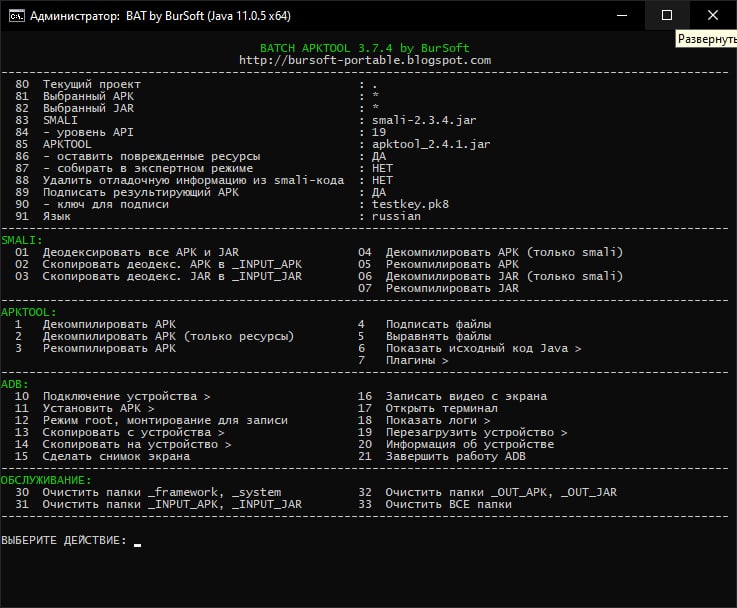
Task: Click item 5 'Выравнять файлы'
Action: pyautogui.click(x=424, y=336)
